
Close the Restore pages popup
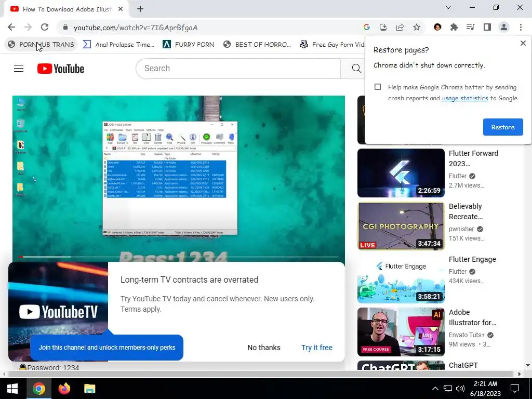coord(523,43)
